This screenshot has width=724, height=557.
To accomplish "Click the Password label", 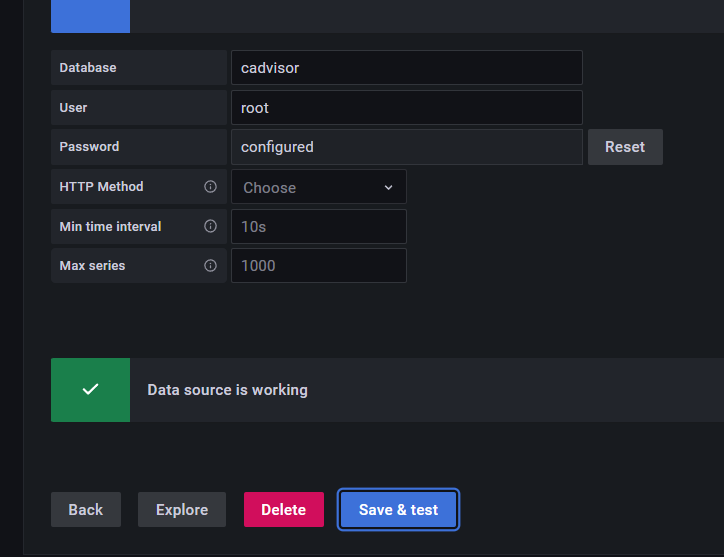I will coord(89,147).
